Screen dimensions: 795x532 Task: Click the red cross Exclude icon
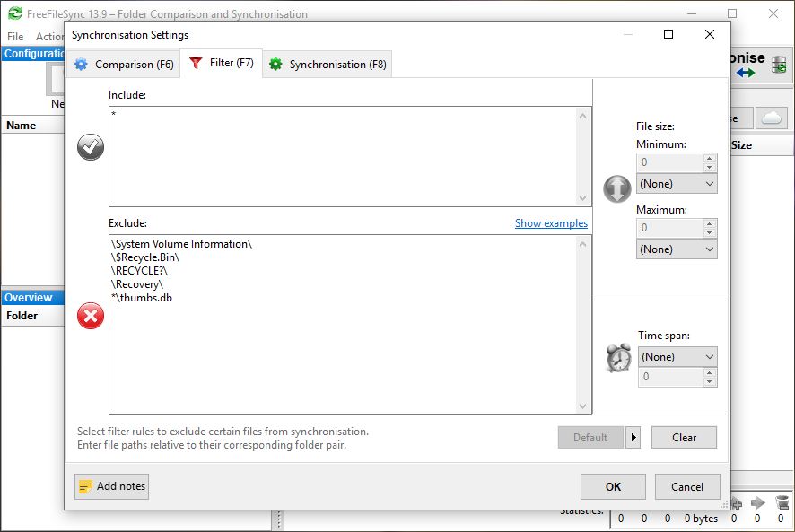[91, 316]
